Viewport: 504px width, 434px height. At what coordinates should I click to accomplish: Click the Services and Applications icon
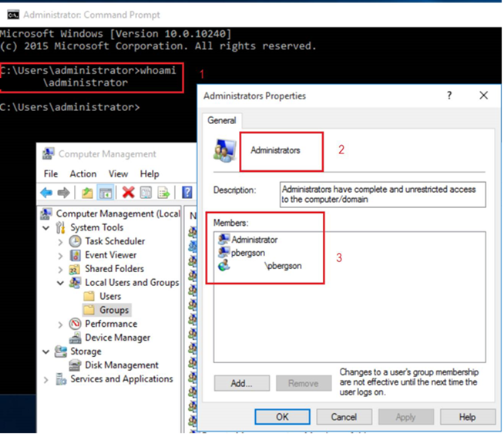[61, 379]
